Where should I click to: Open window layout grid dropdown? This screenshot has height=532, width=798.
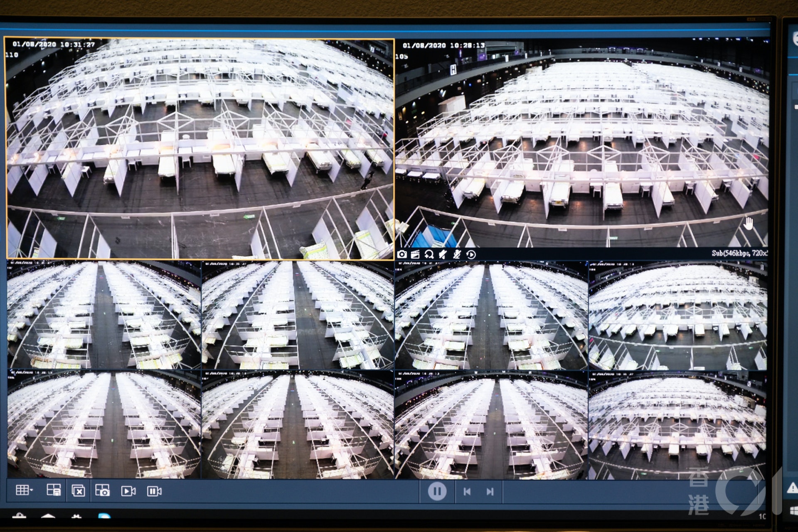pyautogui.click(x=24, y=491)
